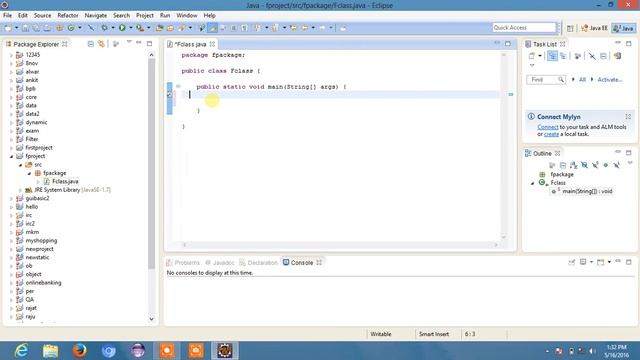Open the Run button dropdown arrow
The width and height of the screenshot is (640, 360).
click(131, 28)
